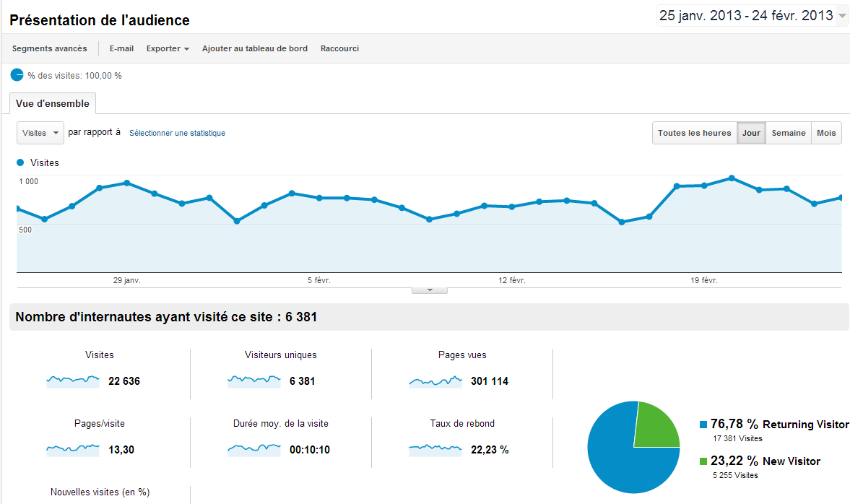Click the Visites sparkline chart
This screenshot has height=504, width=850.
(x=73, y=381)
